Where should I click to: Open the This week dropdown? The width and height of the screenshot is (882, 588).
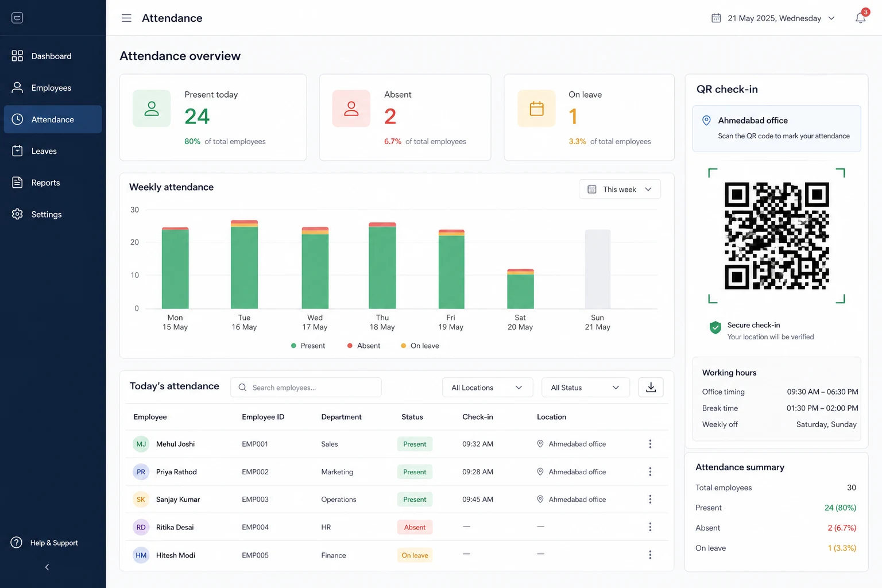[x=620, y=189]
